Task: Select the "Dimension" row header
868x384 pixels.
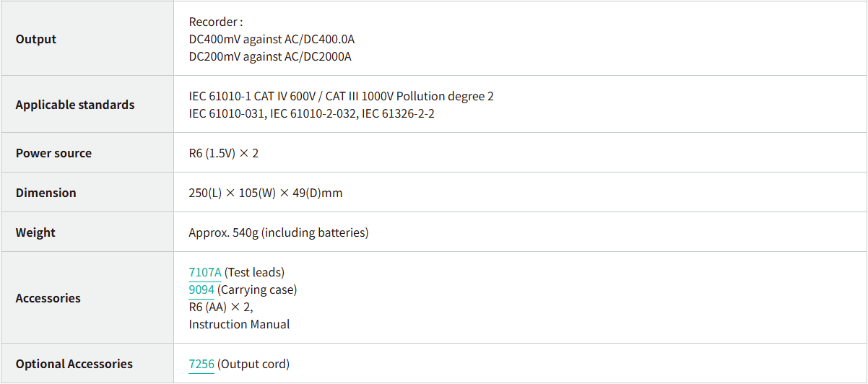Action: point(45,193)
